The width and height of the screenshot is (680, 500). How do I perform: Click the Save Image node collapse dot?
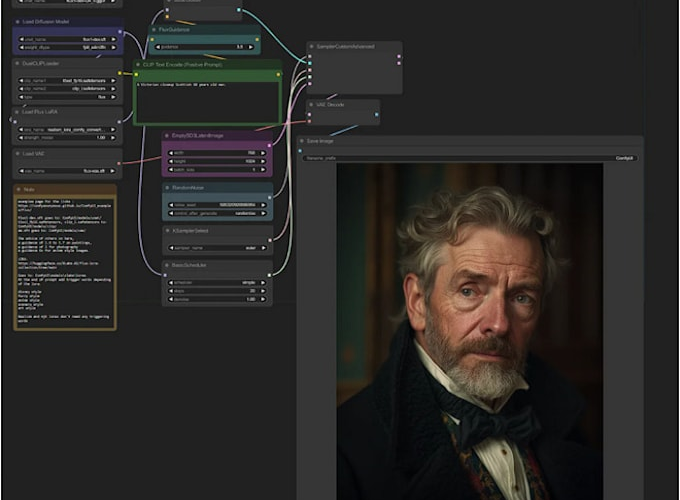[x=302, y=142]
